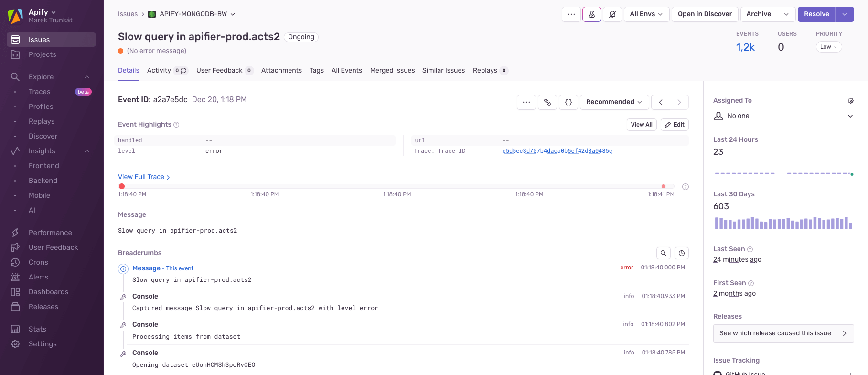Click the Last 30 Days bar chart
Viewport: 868px width, 375px height.
783,223
